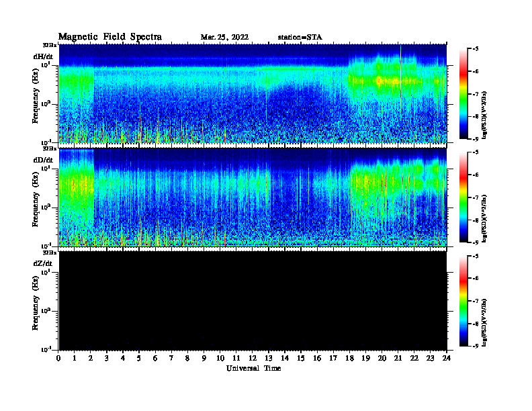Click hour tick label "16" on time axis
Image resolution: width=532 pixels, height=411 pixels.
click(x=317, y=358)
